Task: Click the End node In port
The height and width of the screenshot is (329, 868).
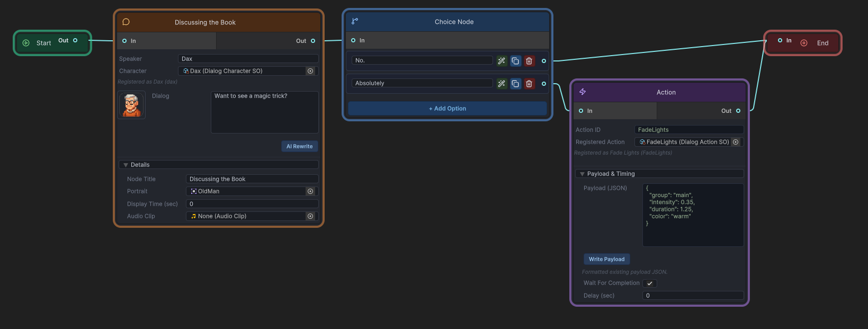Action: tap(780, 40)
